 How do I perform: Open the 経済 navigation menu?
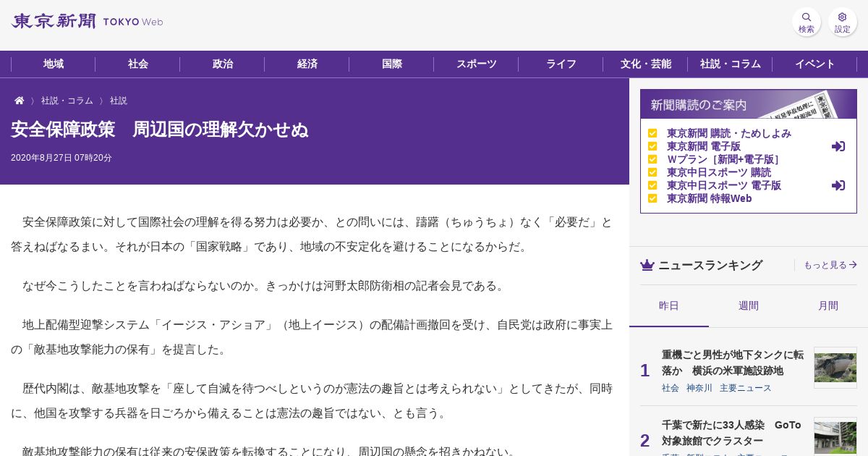[307, 64]
